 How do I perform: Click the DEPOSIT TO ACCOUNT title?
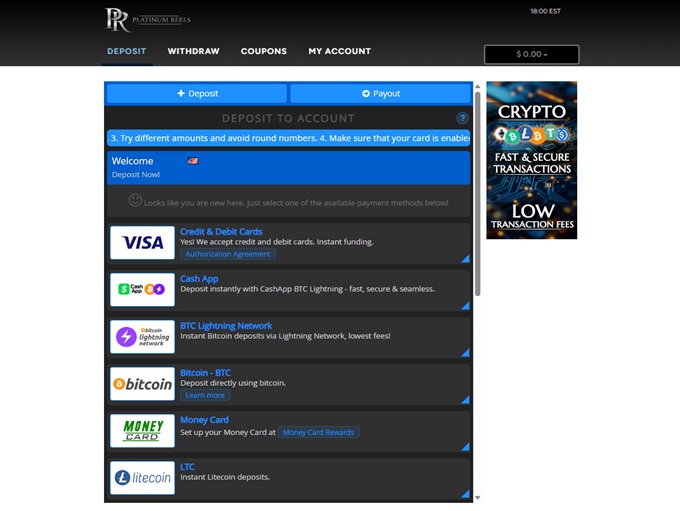288,118
